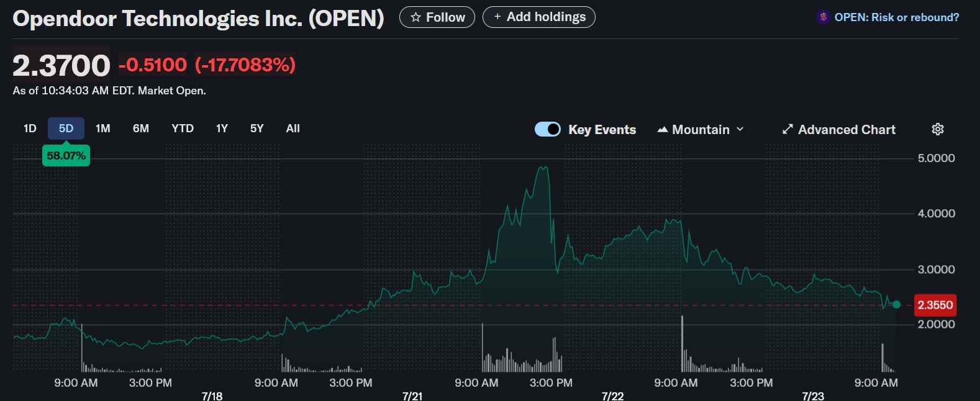This screenshot has width=980, height=401.
Task: Click the mountain chart type icon
Action: pyautogui.click(x=663, y=130)
